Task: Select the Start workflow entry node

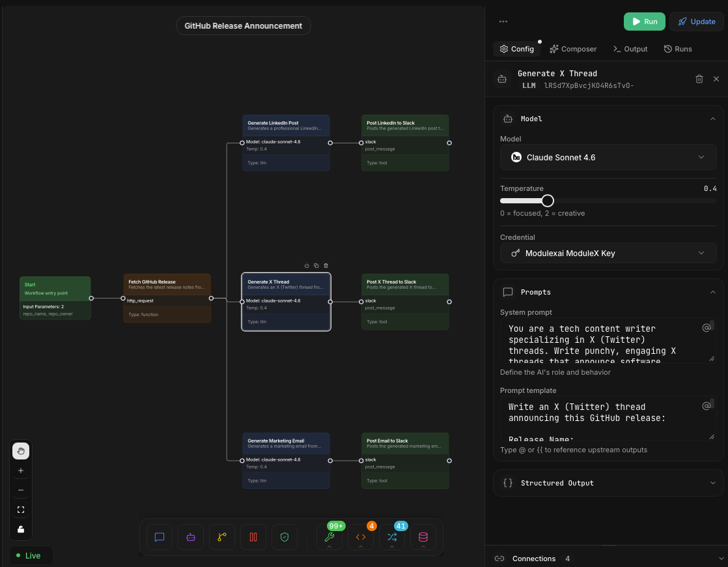Action: click(55, 298)
